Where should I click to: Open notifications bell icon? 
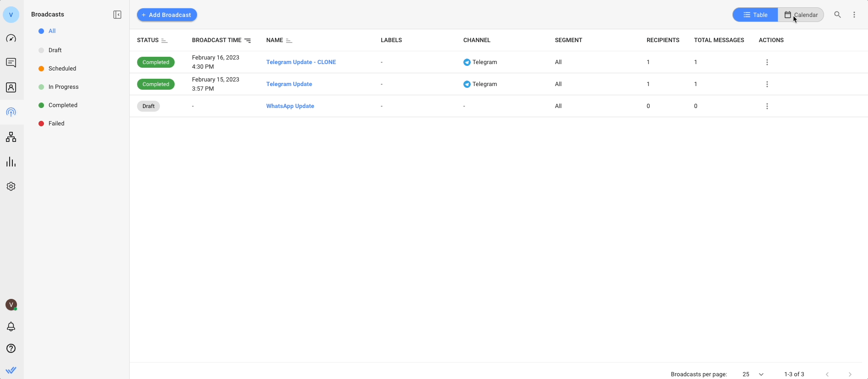tap(11, 326)
